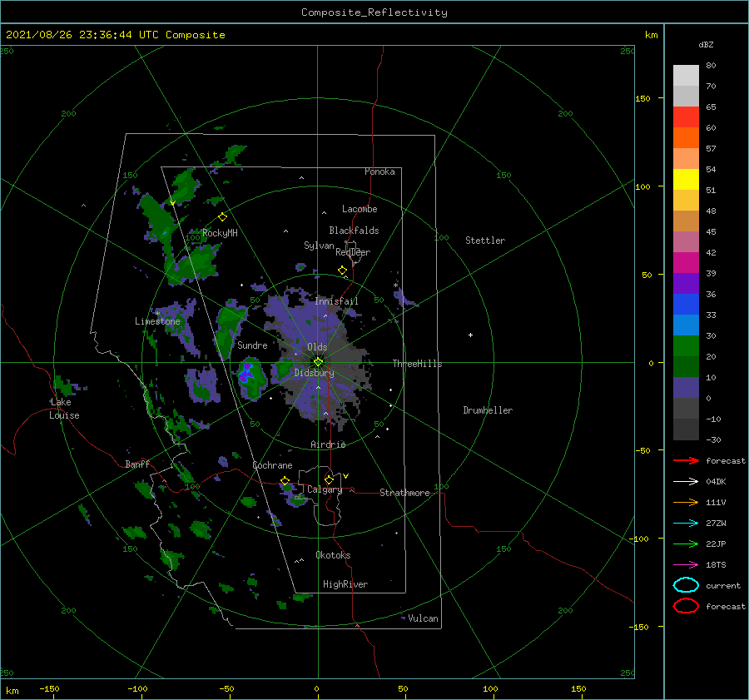Click the 04DK legend label
Screen dimensions: 749x700
point(716,482)
